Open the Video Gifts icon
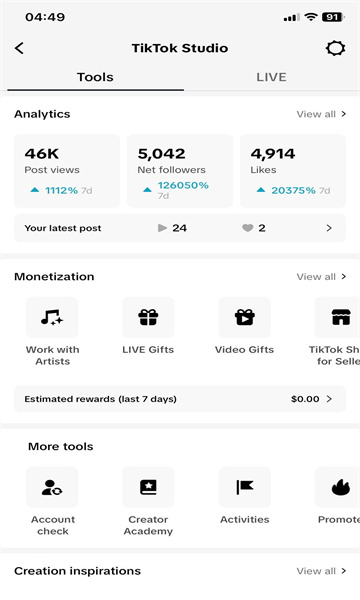Viewport: 360px width, 600px height. [x=244, y=317]
